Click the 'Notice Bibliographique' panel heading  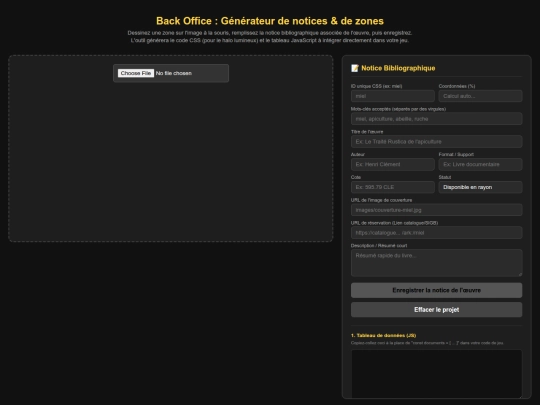[398, 68]
